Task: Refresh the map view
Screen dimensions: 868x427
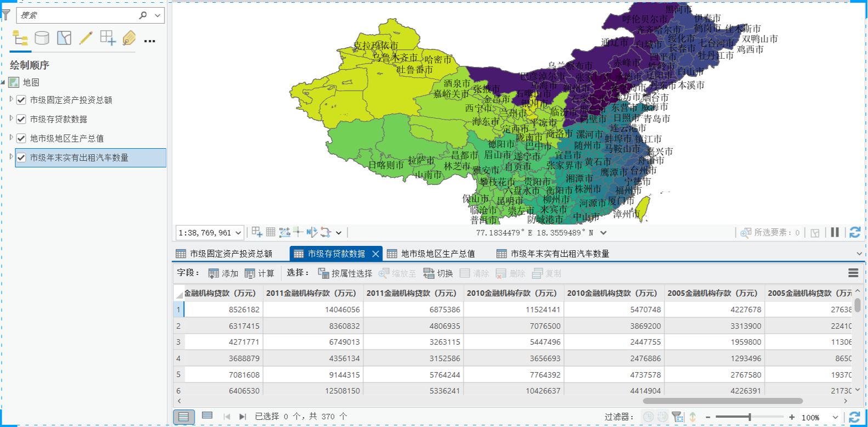Action: click(854, 232)
